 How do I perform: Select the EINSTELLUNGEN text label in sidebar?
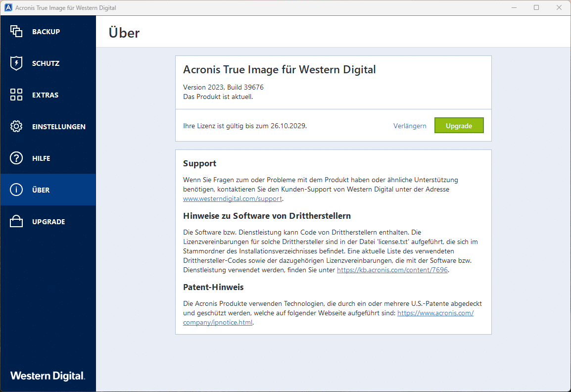point(59,127)
